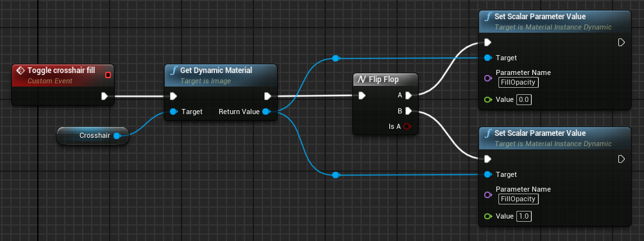This screenshot has height=241, width=644.
Task: Click Parameter Name pin on upper Set Scalar node
Action: tap(488, 78)
